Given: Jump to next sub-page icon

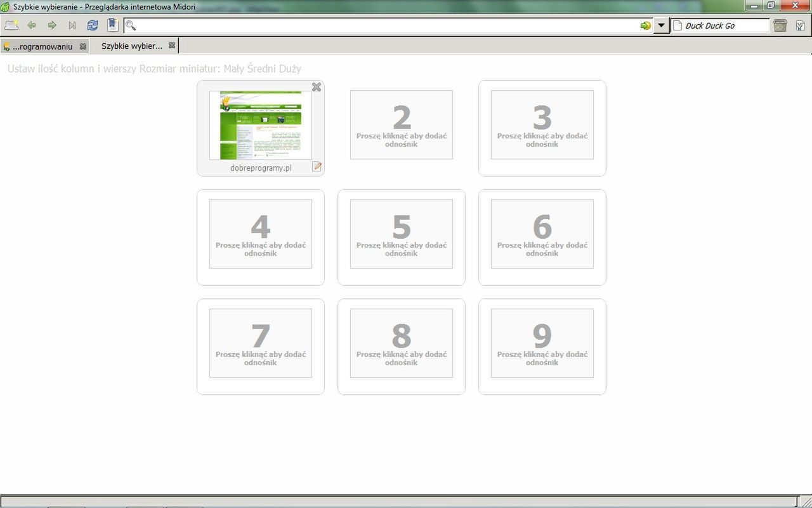Looking at the screenshot, I should tap(72, 25).
